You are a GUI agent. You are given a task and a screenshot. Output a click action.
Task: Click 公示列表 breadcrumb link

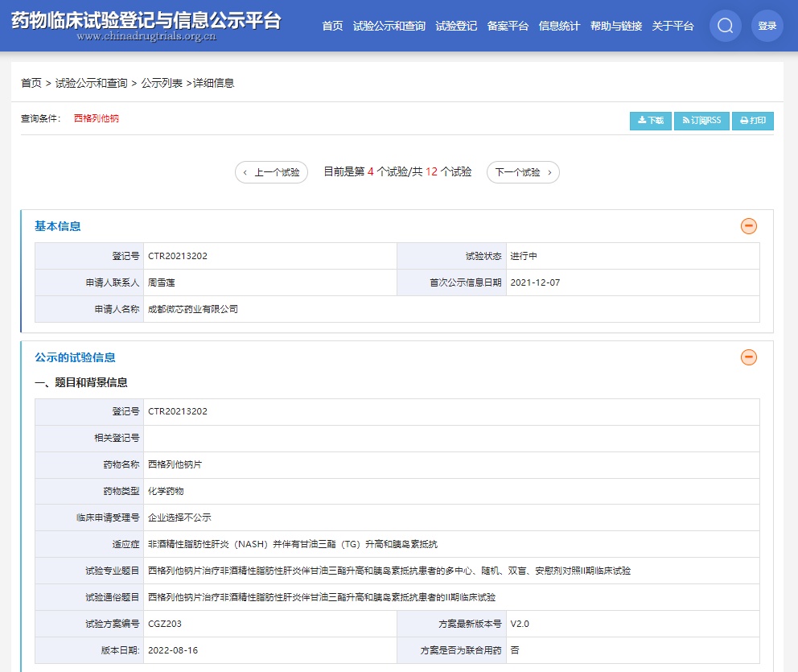pyautogui.click(x=162, y=83)
